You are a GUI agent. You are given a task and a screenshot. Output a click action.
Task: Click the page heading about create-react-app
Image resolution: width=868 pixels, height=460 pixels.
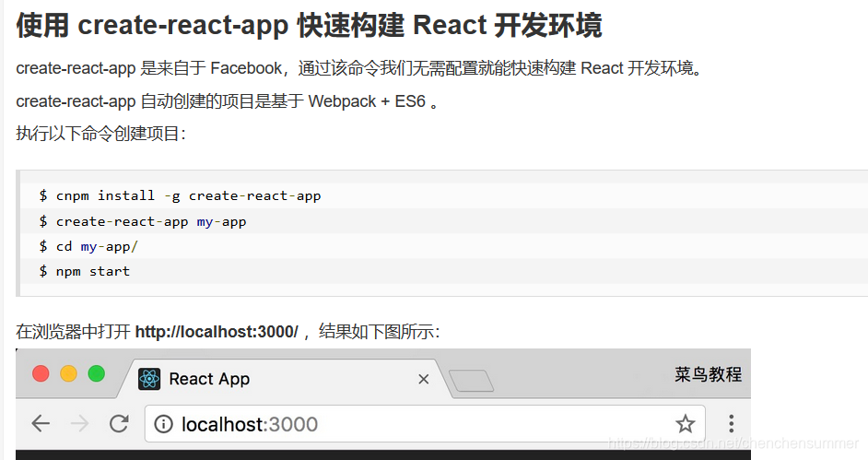pos(309,26)
